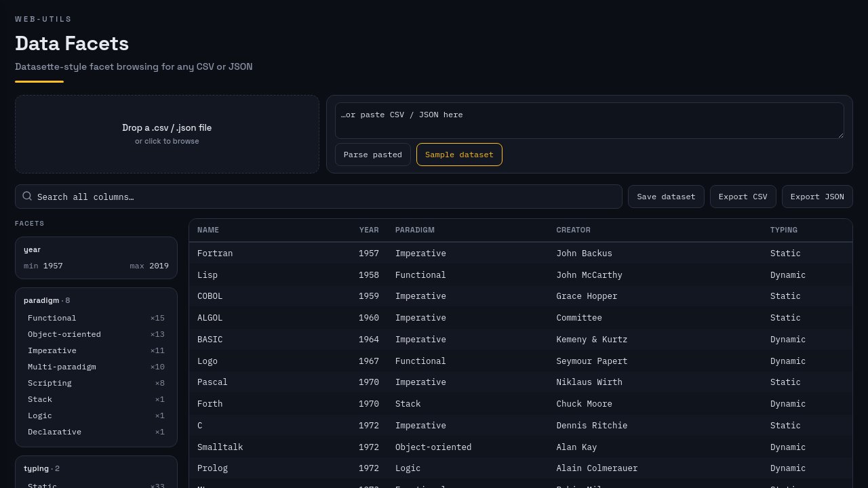Screen dimensions: 868x488
Task: Click creator cell John Backus
Action: 584,253
